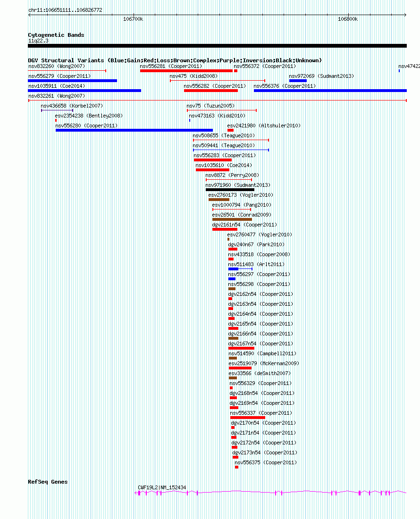
Task: Click nsv556297 (Cooper2011) label
Action: (x=259, y=275)
